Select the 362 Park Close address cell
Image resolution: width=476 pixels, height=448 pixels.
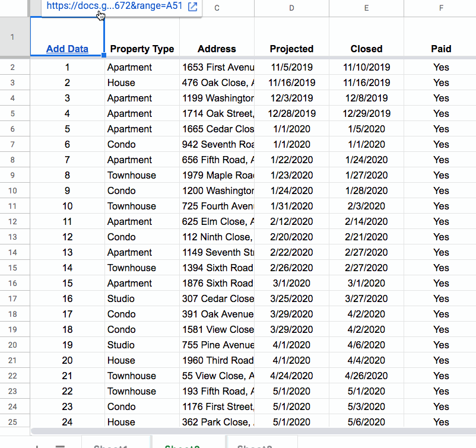(x=217, y=422)
